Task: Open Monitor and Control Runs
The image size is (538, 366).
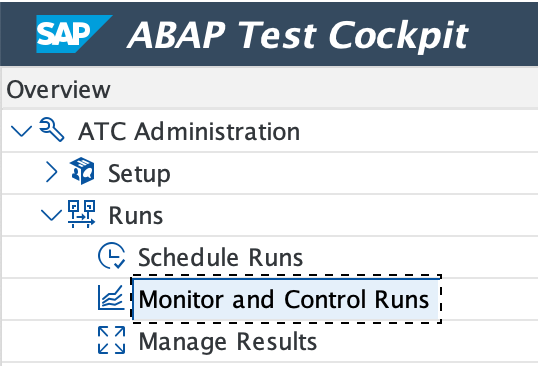Action: [284, 299]
